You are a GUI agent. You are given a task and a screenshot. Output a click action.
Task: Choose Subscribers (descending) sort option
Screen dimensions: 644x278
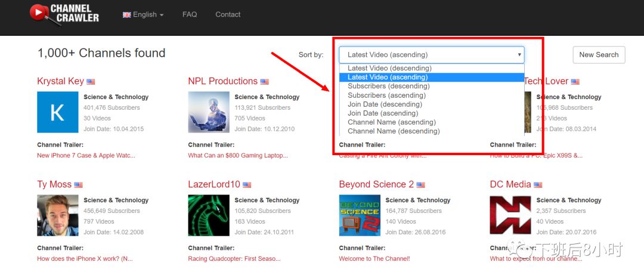click(388, 86)
